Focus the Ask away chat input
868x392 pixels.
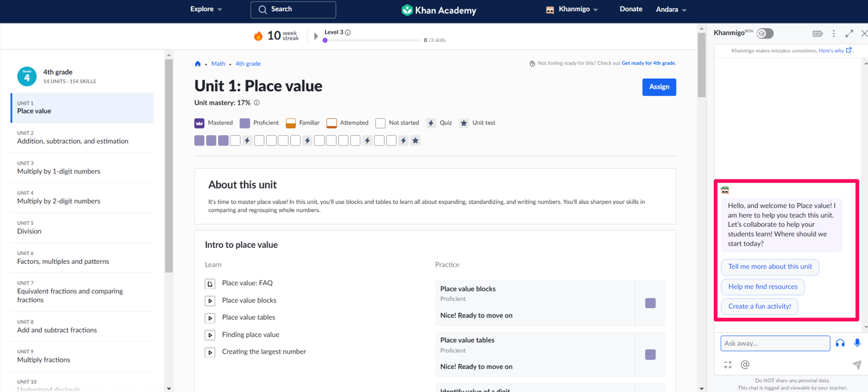coord(775,343)
